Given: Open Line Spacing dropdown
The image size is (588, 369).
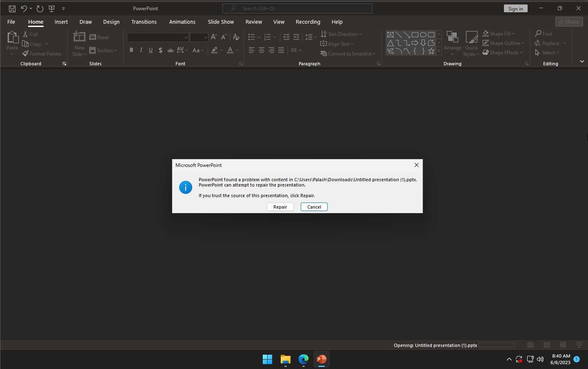Looking at the screenshot, I should [x=311, y=37].
